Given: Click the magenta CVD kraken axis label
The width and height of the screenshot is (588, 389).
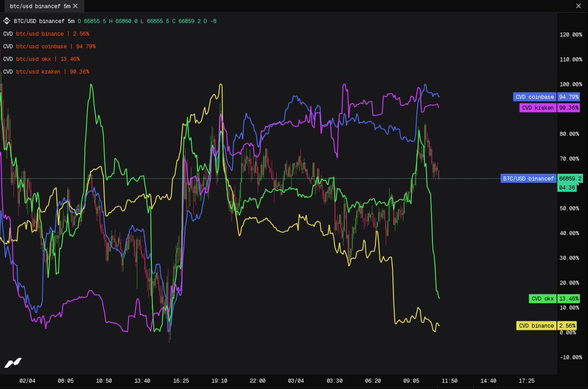Looking at the screenshot, I should (538, 108).
